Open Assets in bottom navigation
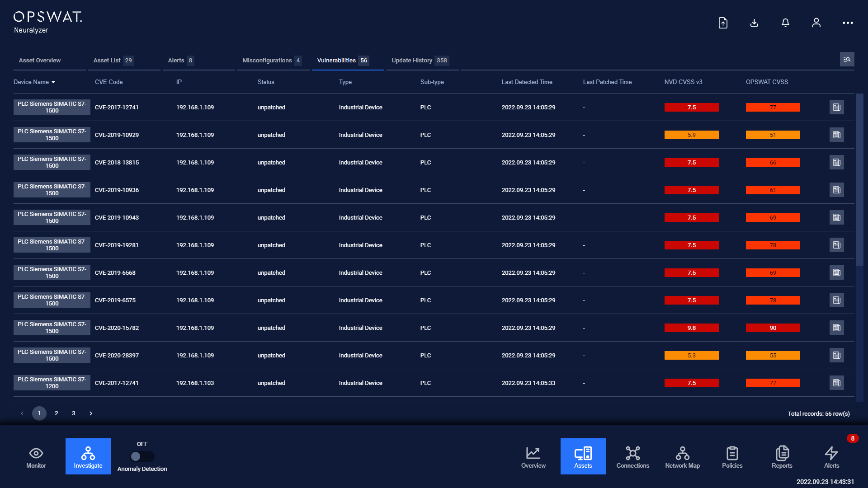This screenshot has width=868, height=488. point(583,456)
